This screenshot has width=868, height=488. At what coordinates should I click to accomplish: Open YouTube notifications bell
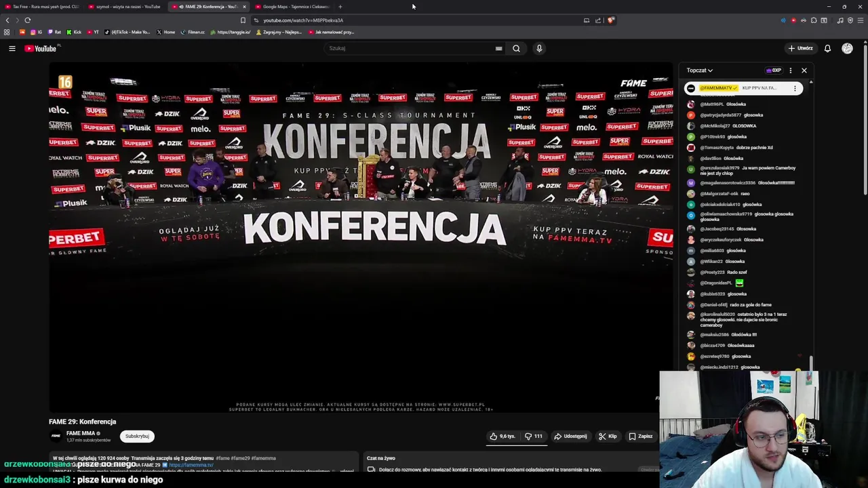point(827,48)
